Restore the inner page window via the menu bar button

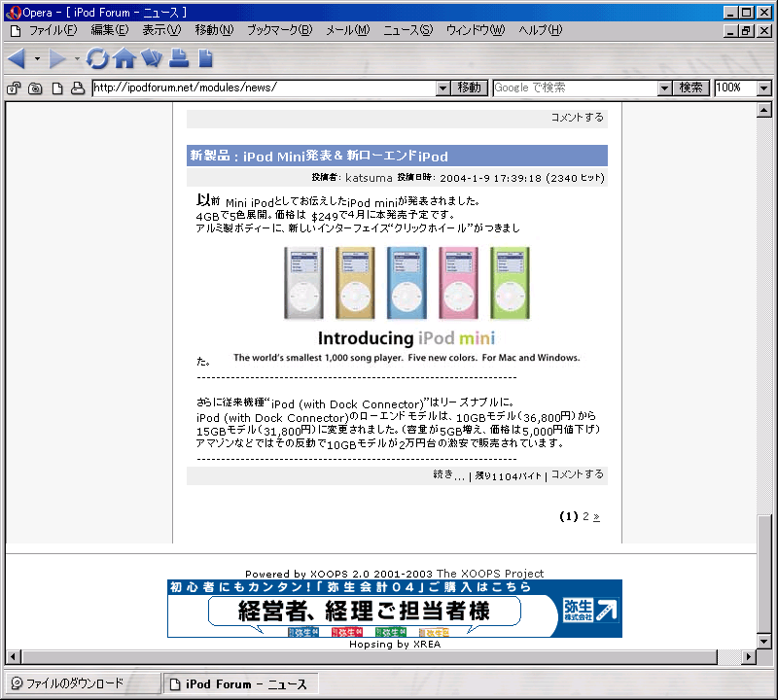tap(746, 31)
